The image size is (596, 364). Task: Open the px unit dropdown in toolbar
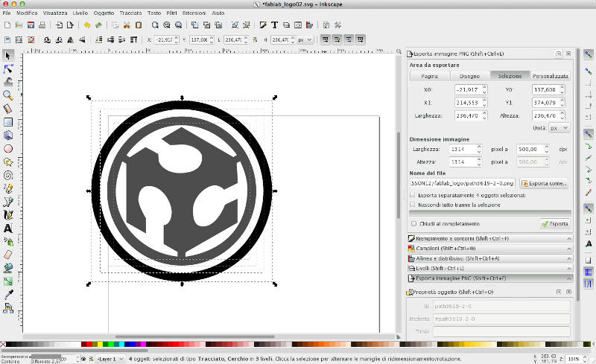[x=305, y=39]
